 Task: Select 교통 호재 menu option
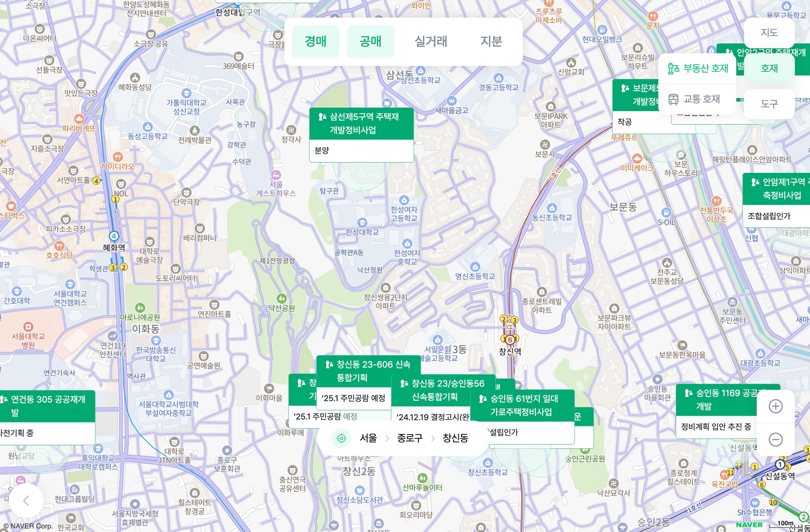694,99
